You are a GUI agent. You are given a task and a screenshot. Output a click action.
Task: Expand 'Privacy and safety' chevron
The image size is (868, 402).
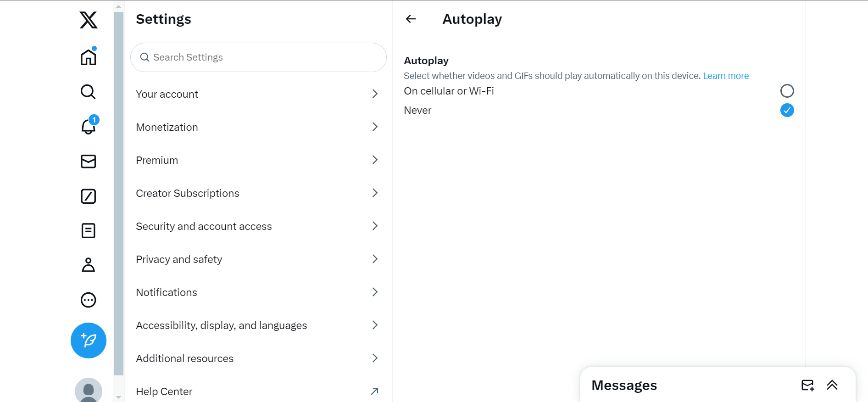(375, 259)
